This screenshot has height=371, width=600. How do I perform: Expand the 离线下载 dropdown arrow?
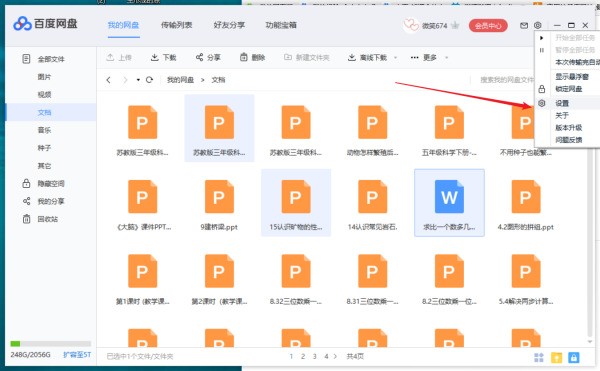[x=395, y=58]
